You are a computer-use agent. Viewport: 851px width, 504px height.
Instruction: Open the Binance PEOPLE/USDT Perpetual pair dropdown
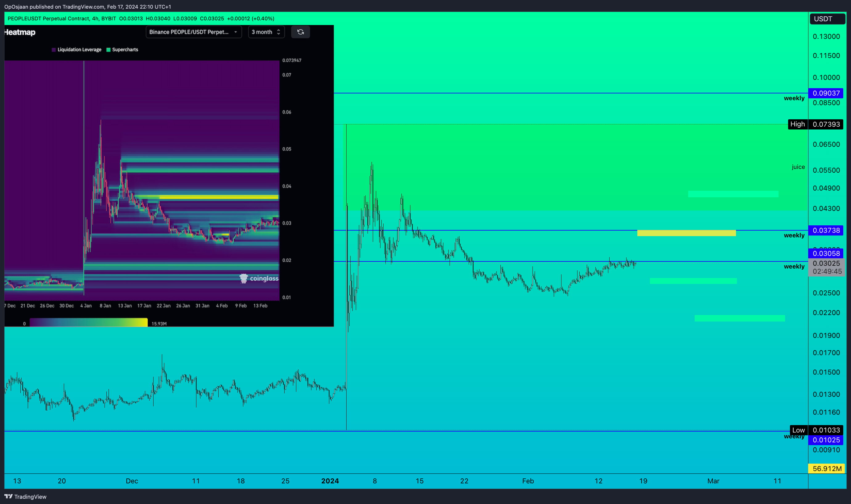pos(194,32)
